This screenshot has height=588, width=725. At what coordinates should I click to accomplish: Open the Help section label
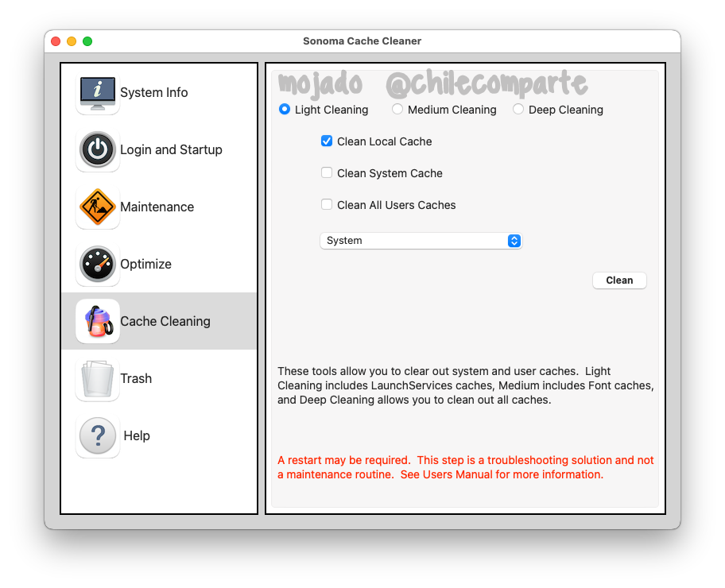tap(137, 435)
